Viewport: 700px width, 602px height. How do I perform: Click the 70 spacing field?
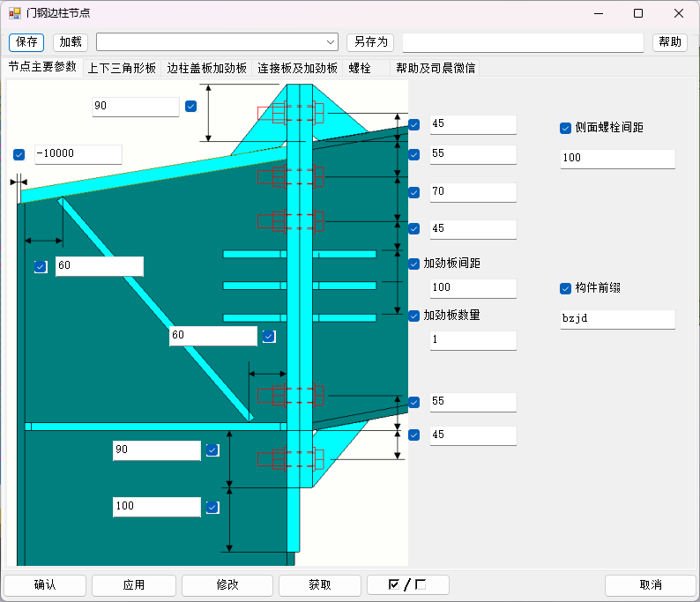coord(473,192)
